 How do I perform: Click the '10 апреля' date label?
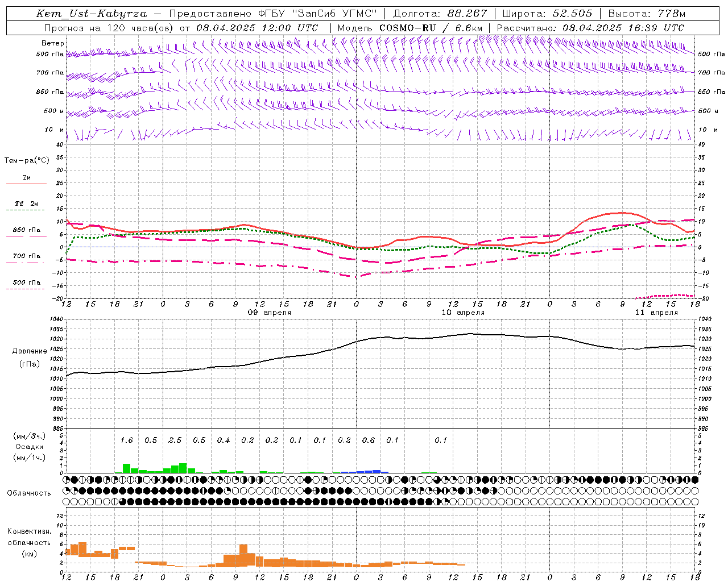coord(464,313)
